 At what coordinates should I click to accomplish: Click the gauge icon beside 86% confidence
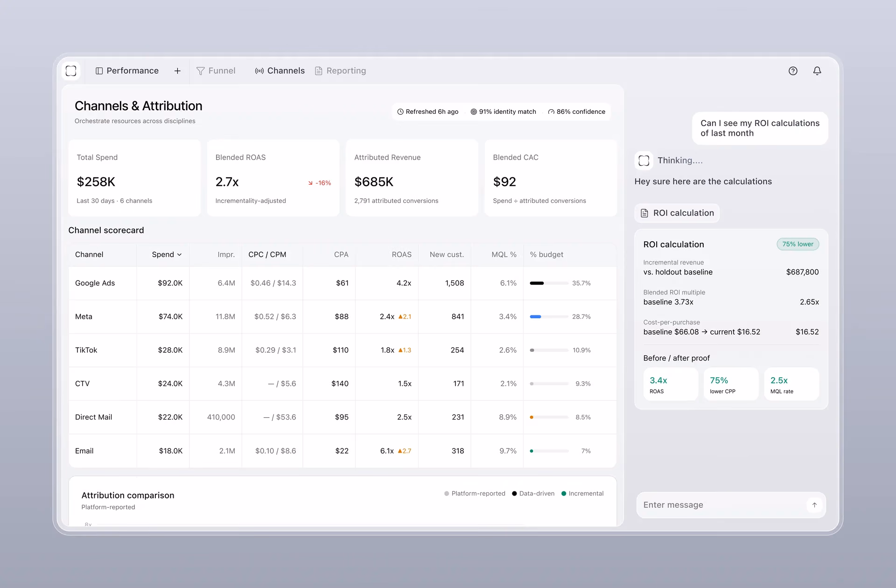click(x=551, y=112)
